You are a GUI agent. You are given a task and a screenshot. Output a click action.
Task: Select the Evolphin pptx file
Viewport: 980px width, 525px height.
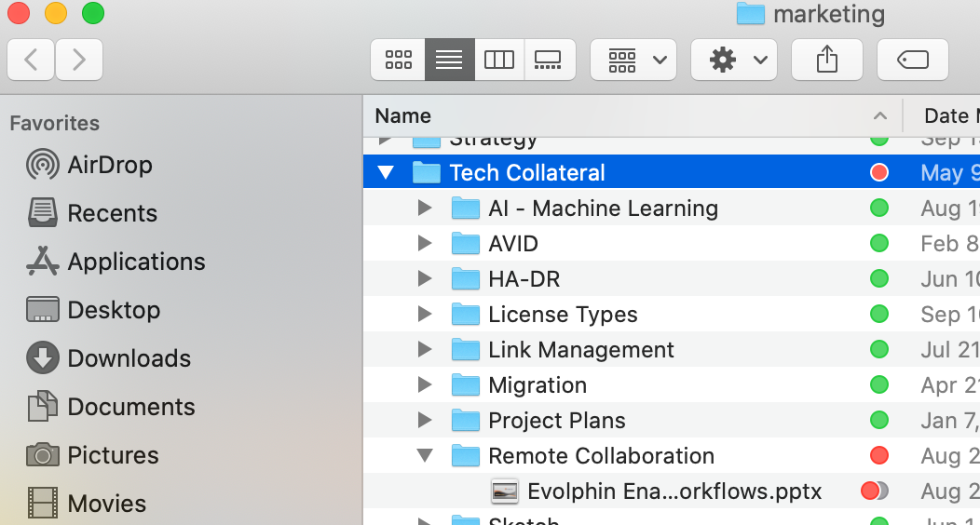click(672, 491)
